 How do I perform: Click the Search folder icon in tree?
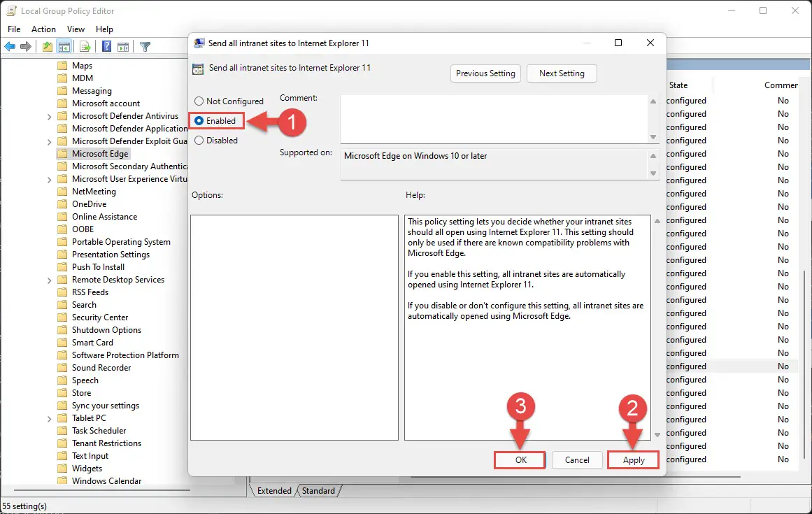click(62, 305)
